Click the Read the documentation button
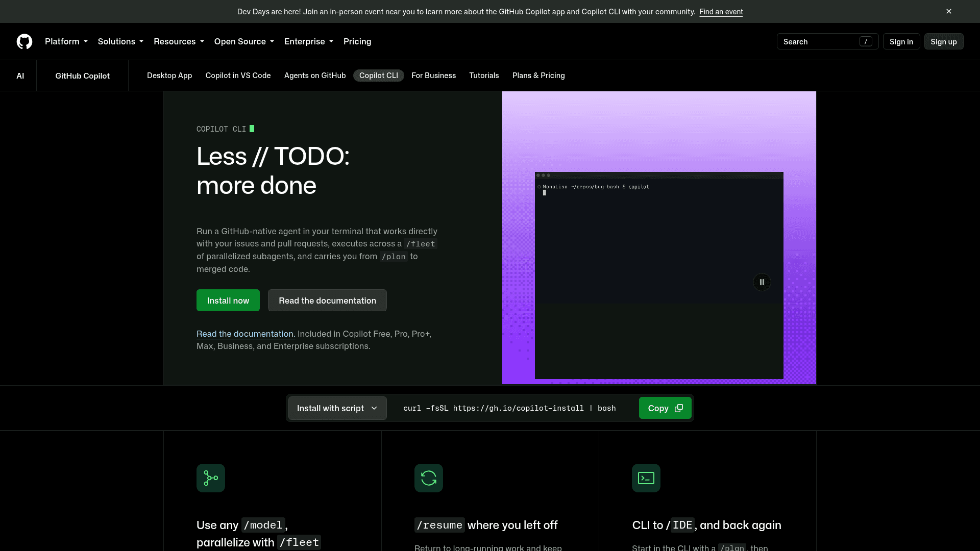 coord(327,300)
